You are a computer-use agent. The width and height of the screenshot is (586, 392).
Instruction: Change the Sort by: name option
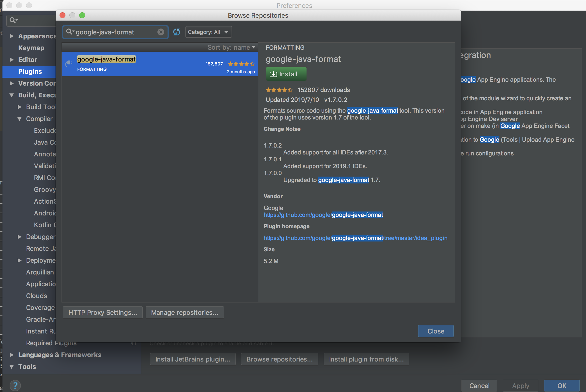tap(231, 47)
